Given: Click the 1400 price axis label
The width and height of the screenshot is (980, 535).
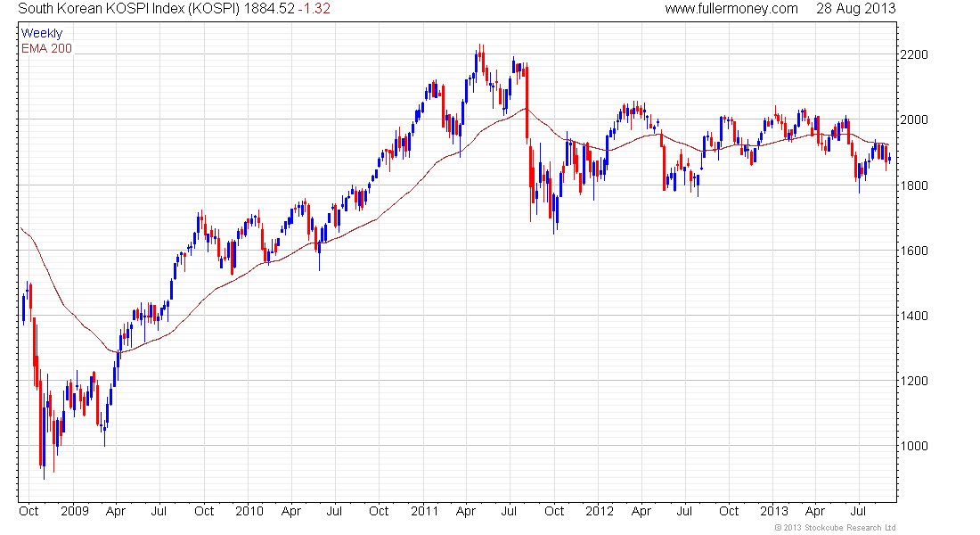Looking at the screenshot, I should pos(914,316).
